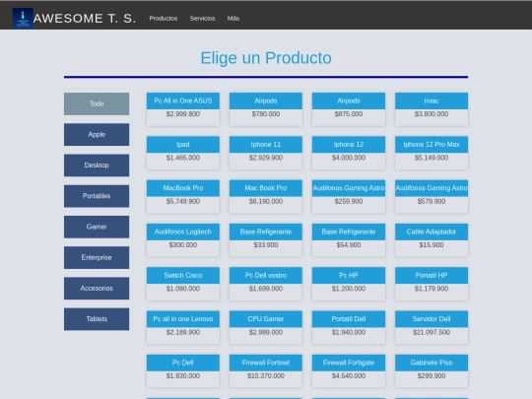The width and height of the screenshot is (532, 399).
Task: Open the Iphone 12 product card
Action: click(349, 153)
